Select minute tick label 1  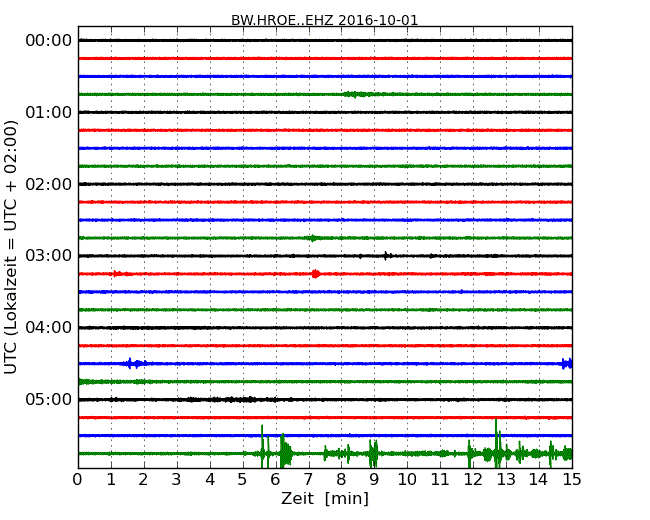pyautogui.click(x=111, y=480)
